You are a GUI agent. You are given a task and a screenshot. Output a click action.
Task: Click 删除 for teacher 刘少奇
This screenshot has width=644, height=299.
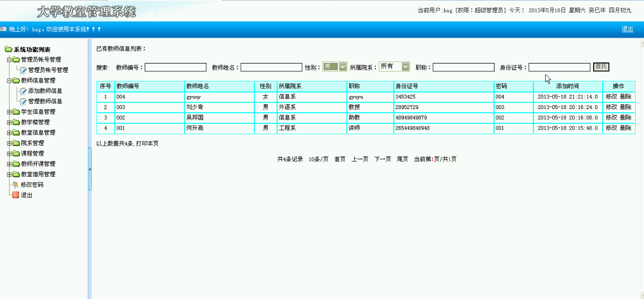625,107
